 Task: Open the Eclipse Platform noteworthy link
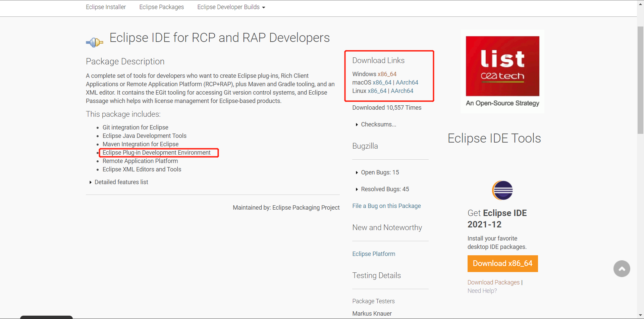[374, 254]
